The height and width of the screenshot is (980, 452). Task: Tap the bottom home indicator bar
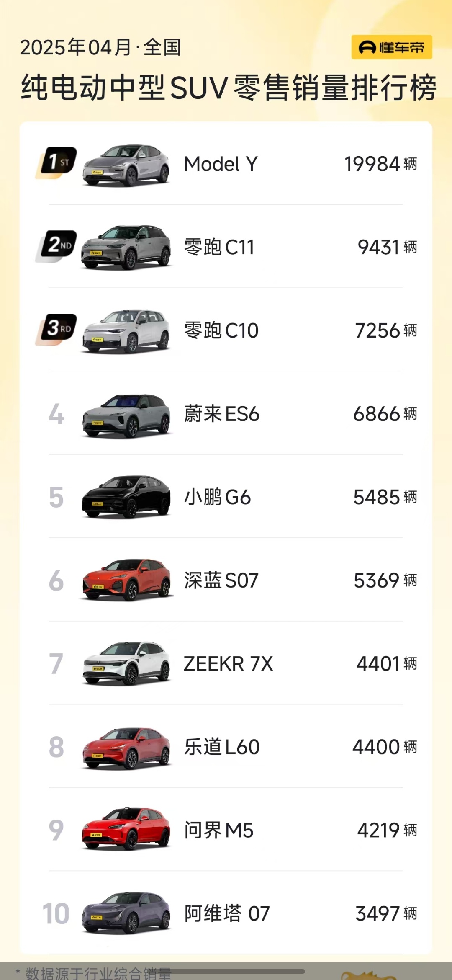click(x=226, y=971)
